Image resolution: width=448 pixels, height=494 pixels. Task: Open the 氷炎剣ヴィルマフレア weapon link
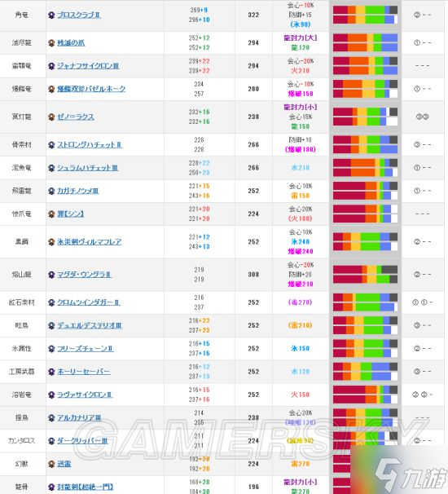click(89, 241)
